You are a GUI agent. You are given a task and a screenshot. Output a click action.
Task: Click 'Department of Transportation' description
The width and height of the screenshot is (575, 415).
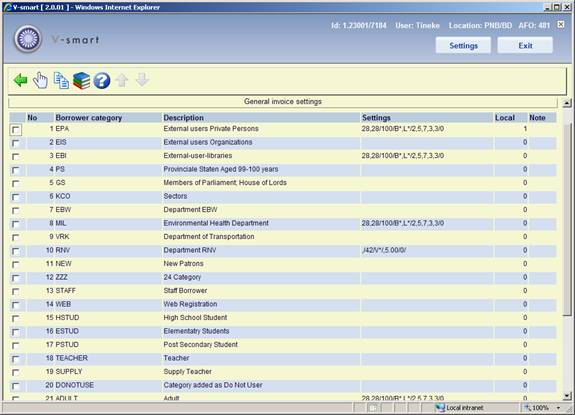[x=209, y=236]
